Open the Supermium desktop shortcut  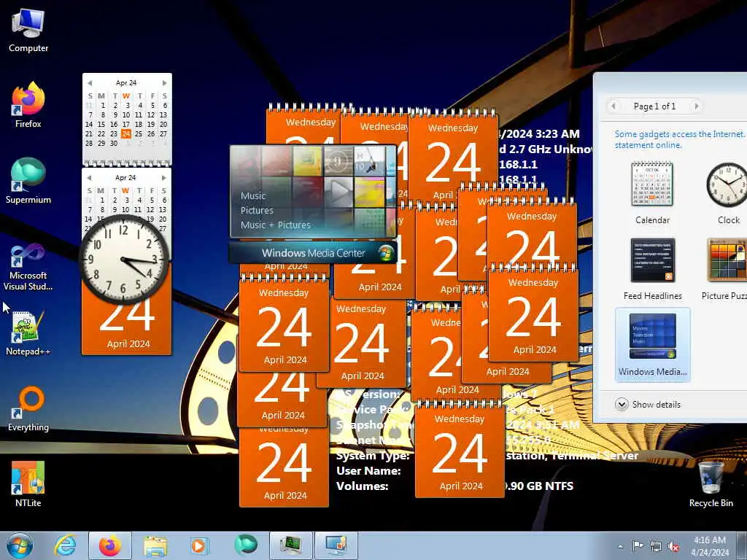[x=28, y=181]
